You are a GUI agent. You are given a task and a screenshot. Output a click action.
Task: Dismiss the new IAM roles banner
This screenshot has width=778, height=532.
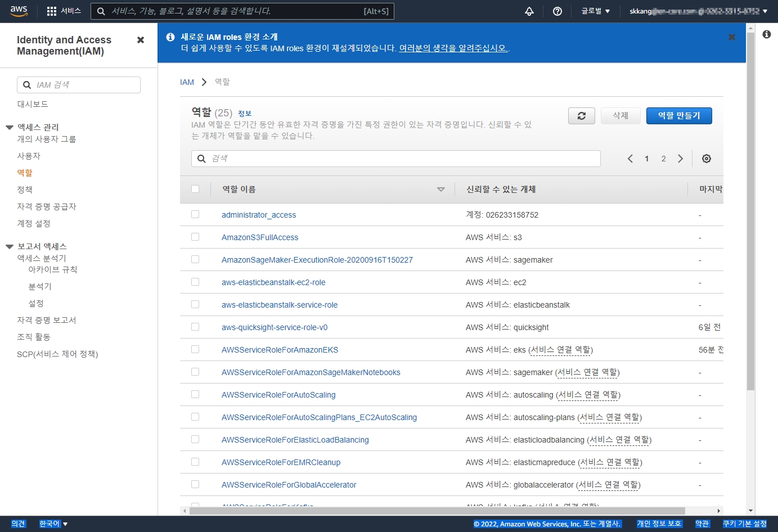pos(732,37)
